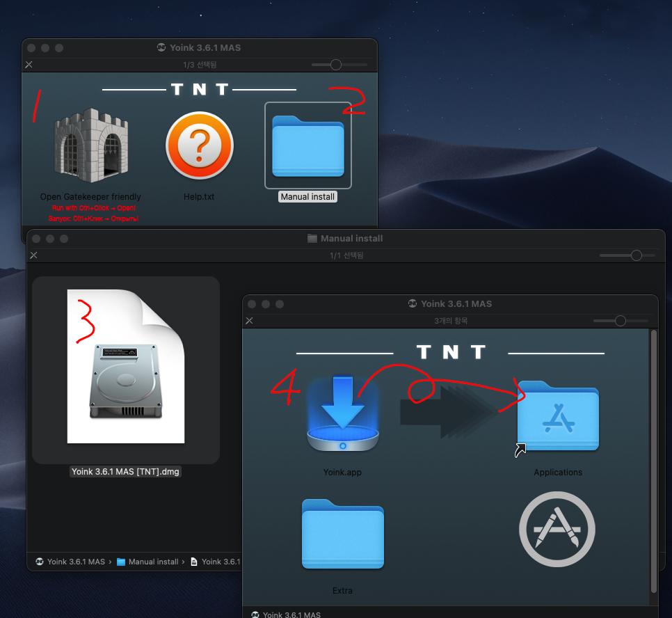The image size is (672, 618).
Task: Close toolbar X in Manual install window
Action: 33,255
